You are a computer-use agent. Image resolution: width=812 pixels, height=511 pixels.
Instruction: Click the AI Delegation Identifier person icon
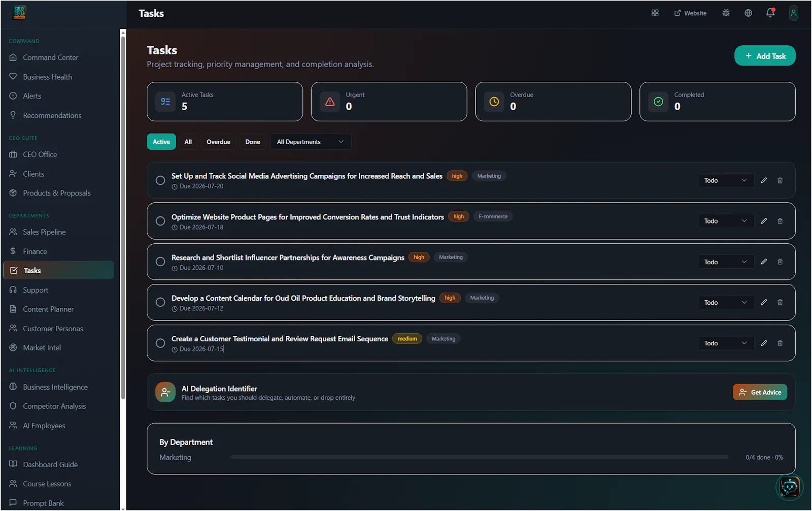[165, 392]
